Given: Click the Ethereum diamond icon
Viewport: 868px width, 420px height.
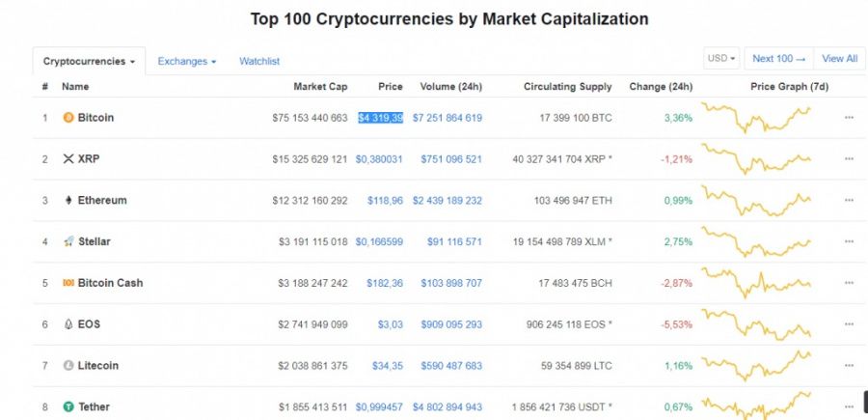Looking at the screenshot, I should (x=68, y=200).
